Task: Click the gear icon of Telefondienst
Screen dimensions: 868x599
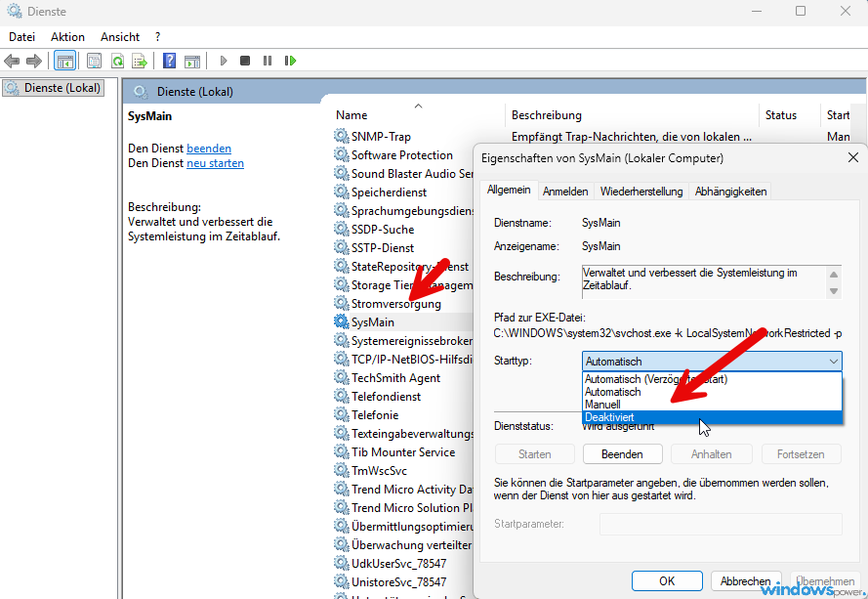Action: click(x=341, y=396)
